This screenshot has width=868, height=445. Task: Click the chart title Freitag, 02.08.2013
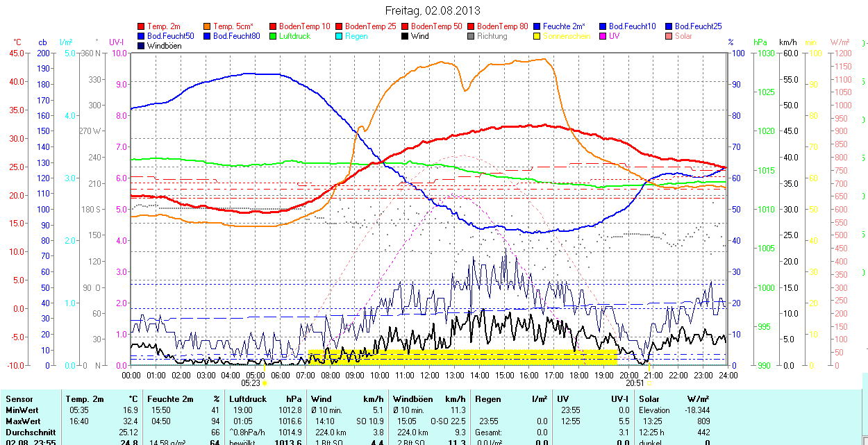433,11
